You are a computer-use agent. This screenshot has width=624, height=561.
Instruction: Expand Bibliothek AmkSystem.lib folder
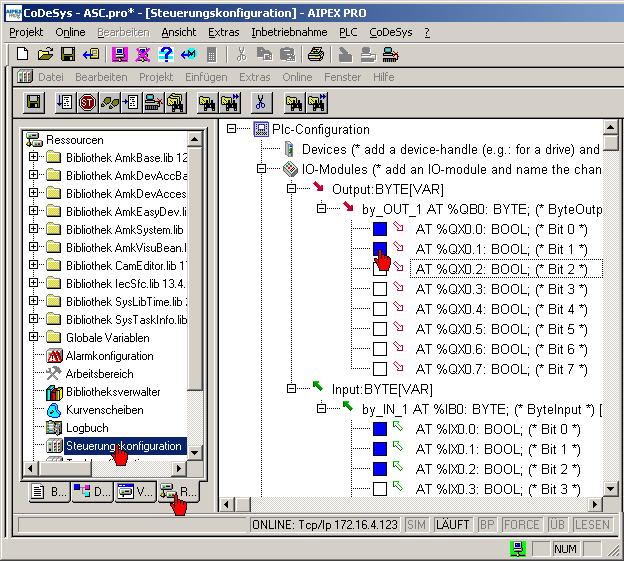click(x=34, y=228)
